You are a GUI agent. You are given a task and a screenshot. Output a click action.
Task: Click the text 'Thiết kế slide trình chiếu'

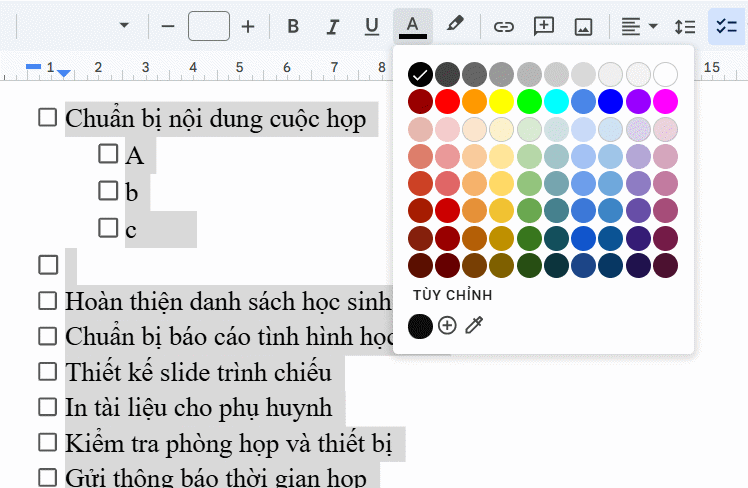198,373
